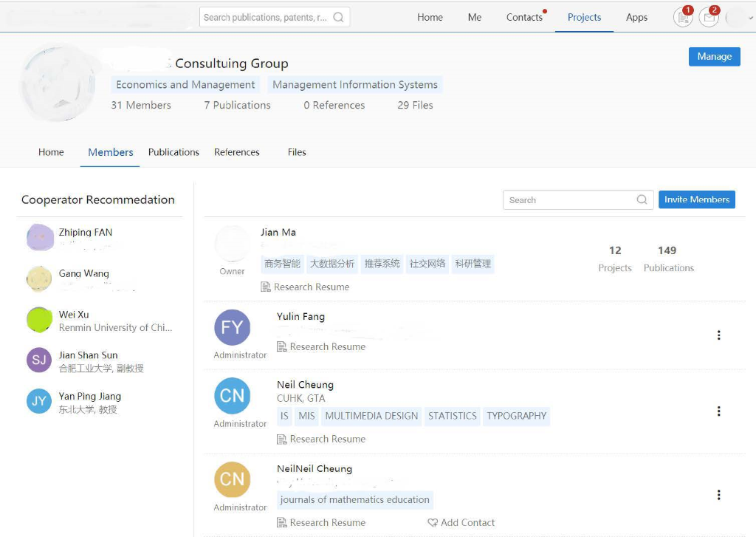Click the magnifier icon in top search bar
The image size is (756, 537).
pos(338,18)
